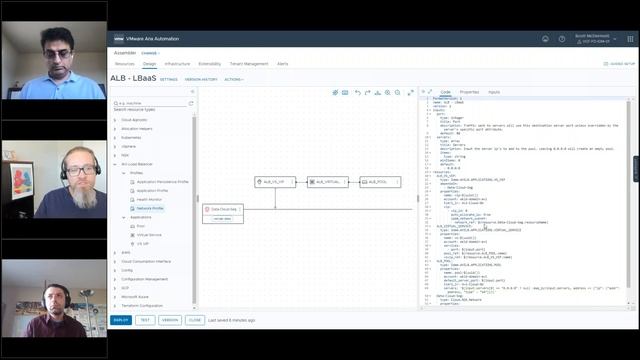Open the Design tab
This screenshot has width=640, height=360.
coord(149,64)
